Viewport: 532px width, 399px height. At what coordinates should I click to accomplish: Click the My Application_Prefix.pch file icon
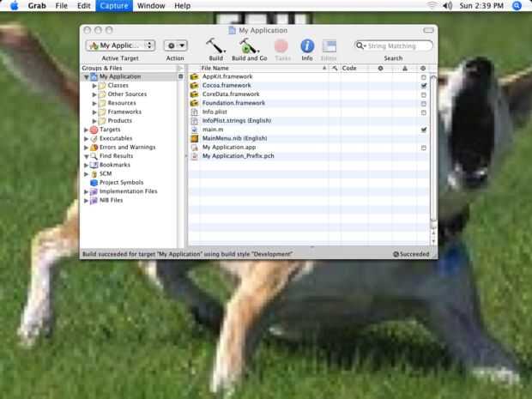[194, 156]
